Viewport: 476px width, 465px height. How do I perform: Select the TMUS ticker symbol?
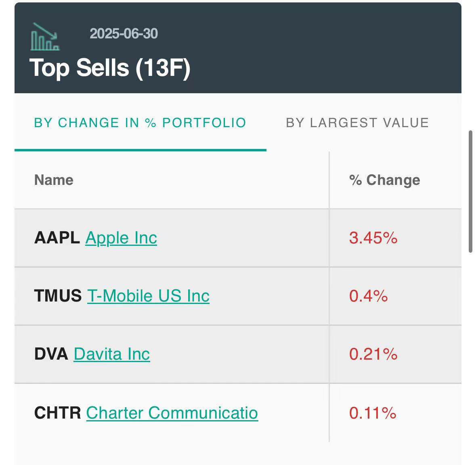[x=58, y=296]
